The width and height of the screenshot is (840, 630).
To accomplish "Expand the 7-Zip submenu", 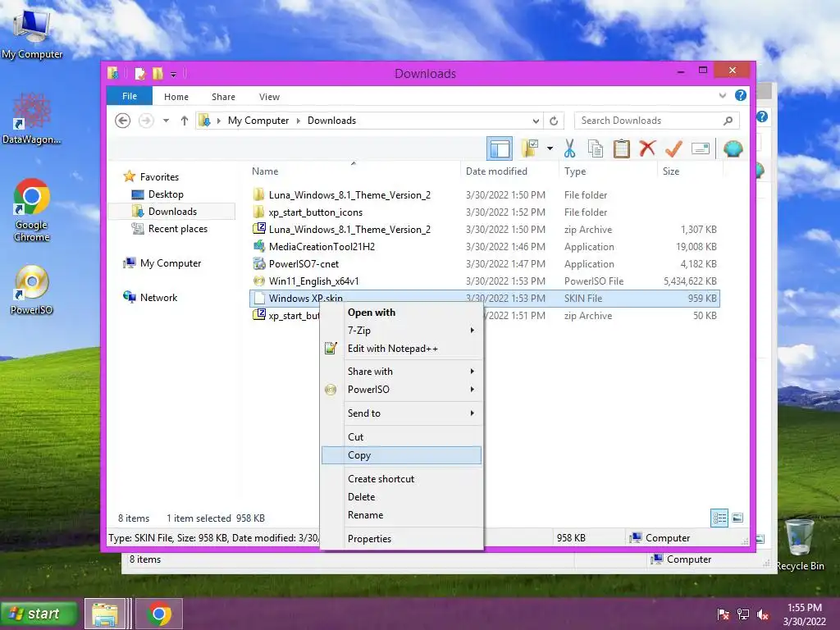I will 402,331.
